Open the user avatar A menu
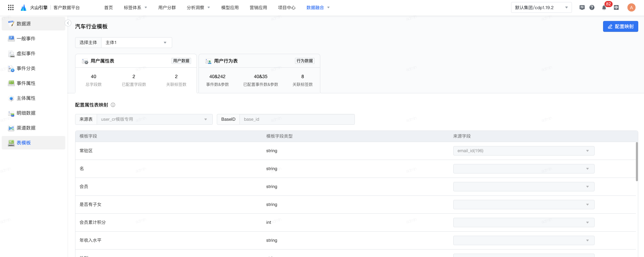The height and width of the screenshot is (257, 644). (631, 7)
